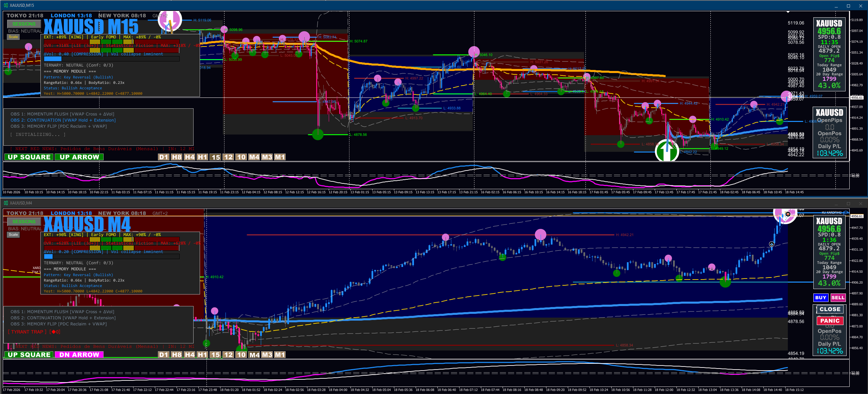Click the big green up-arrow signal circle
The image size is (868, 394).
667,151
